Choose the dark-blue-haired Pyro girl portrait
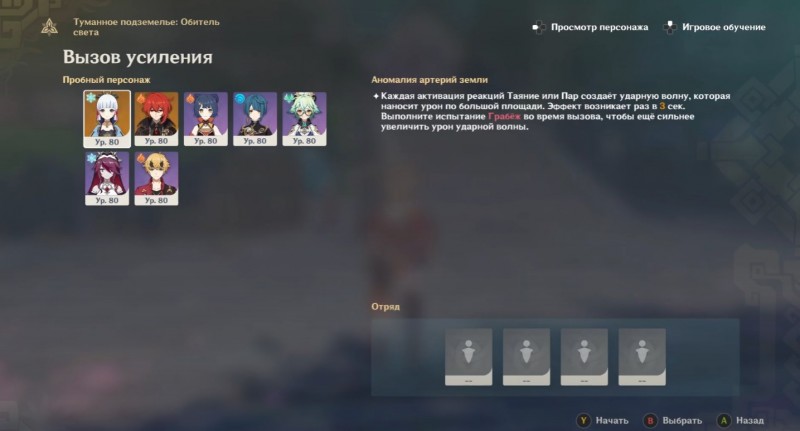The height and width of the screenshot is (431, 800). [206, 119]
